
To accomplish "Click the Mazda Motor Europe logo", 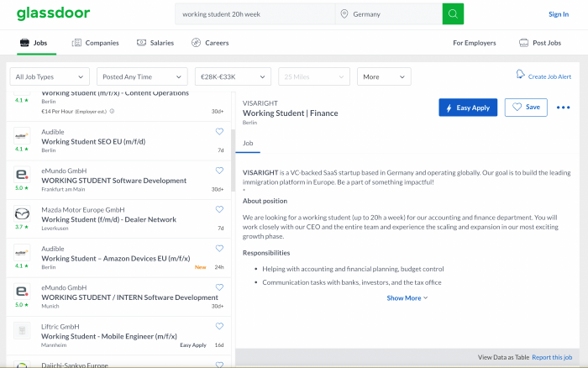I will click(22, 213).
